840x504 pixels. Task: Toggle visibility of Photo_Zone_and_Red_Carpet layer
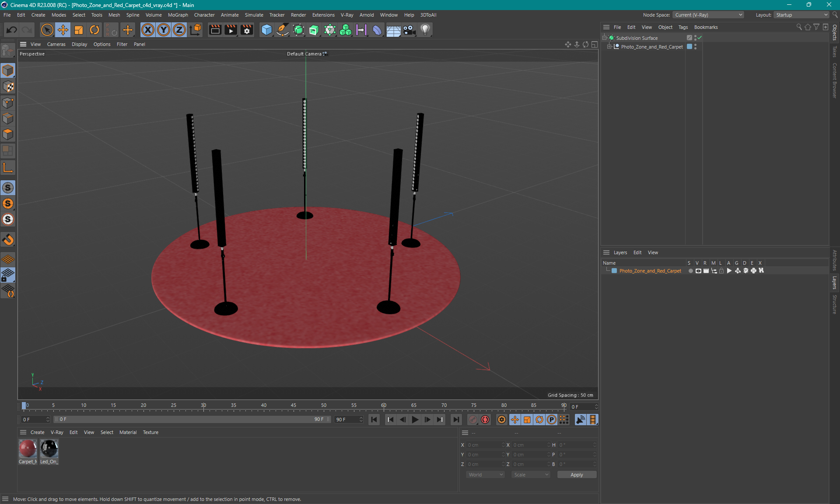[x=697, y=271]
